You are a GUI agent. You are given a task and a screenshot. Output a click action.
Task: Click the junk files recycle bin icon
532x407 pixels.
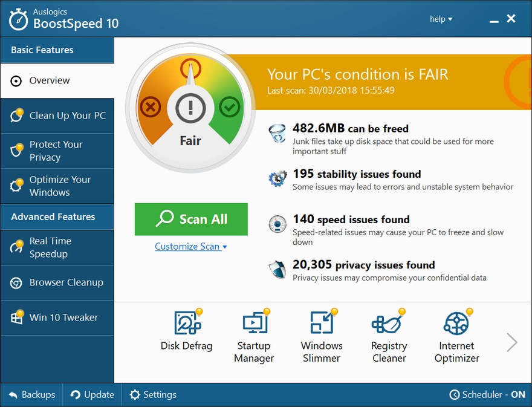click(277, 134)
